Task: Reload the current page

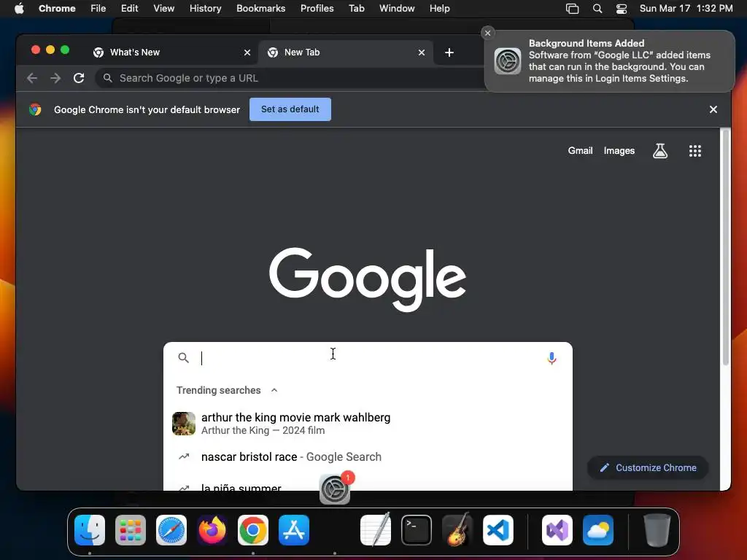Action: [79, 78]
